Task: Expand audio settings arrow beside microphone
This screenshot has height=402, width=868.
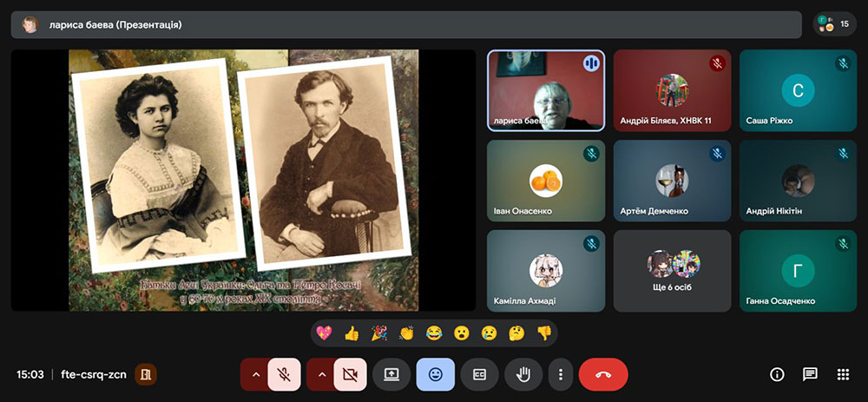Action: (x=255, y=374)
